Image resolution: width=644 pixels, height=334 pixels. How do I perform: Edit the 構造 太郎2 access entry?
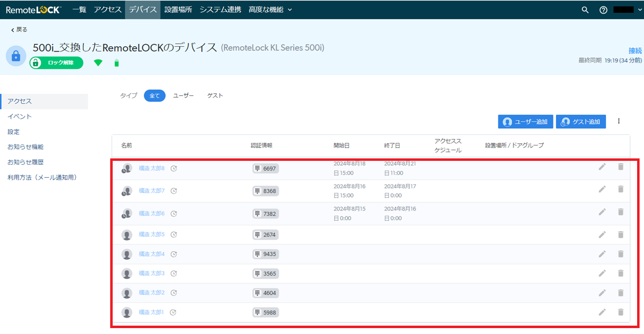(602, 293)
